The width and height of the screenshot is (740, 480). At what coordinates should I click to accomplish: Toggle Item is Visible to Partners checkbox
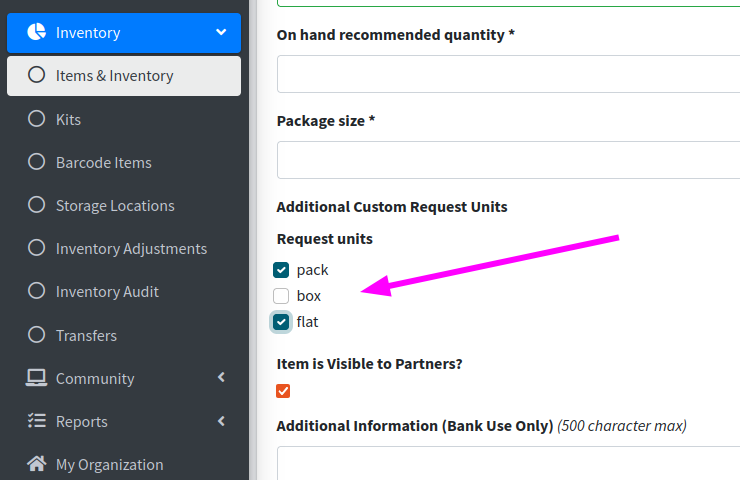coord(283,391)
